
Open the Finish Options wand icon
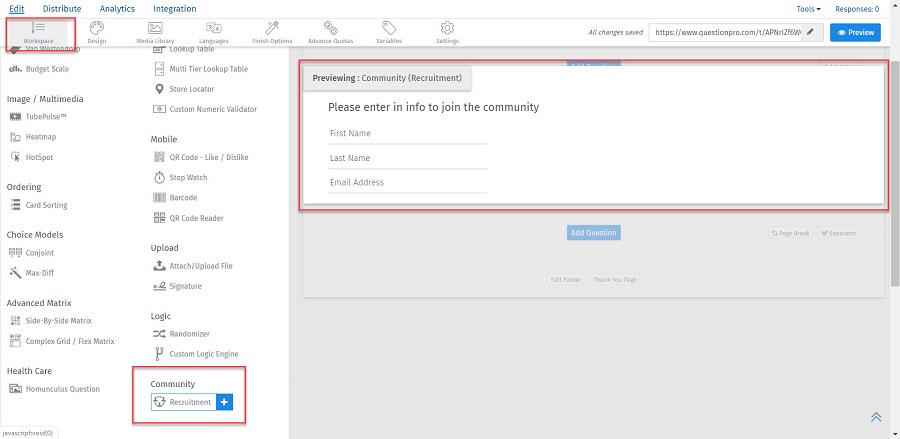(x=272, y=28)
